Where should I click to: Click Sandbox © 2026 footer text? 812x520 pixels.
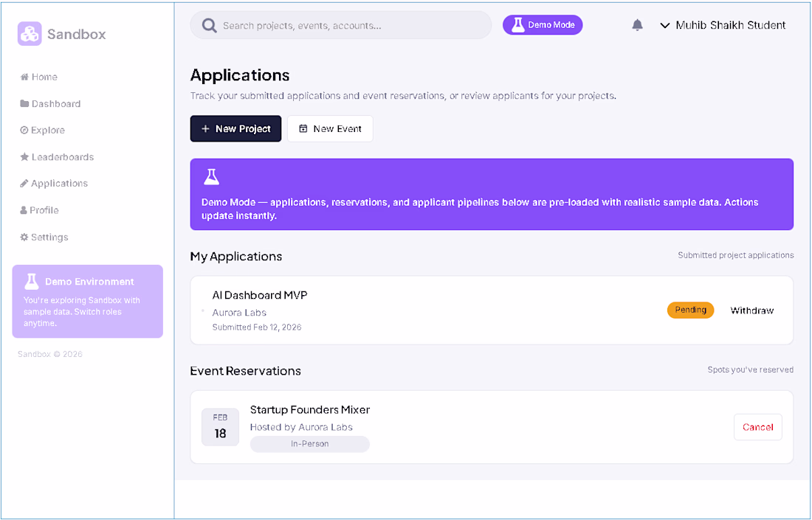(x=49, y=355)
